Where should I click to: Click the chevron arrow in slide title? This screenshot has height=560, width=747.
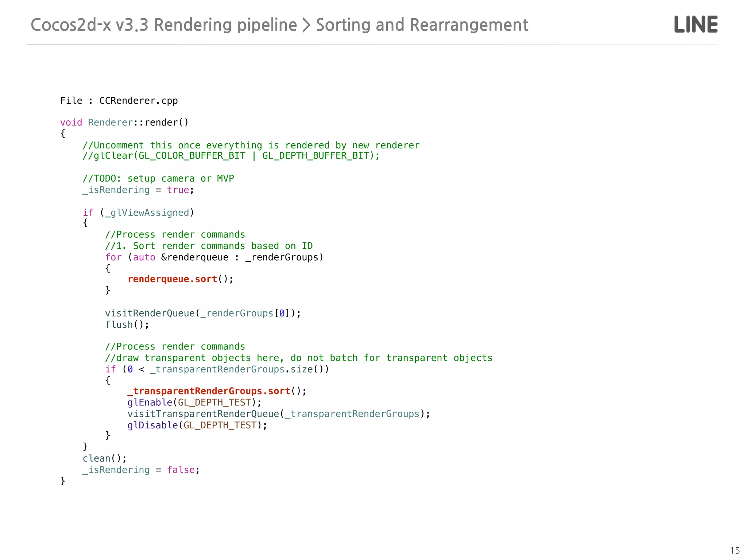(x=306, y=25)
